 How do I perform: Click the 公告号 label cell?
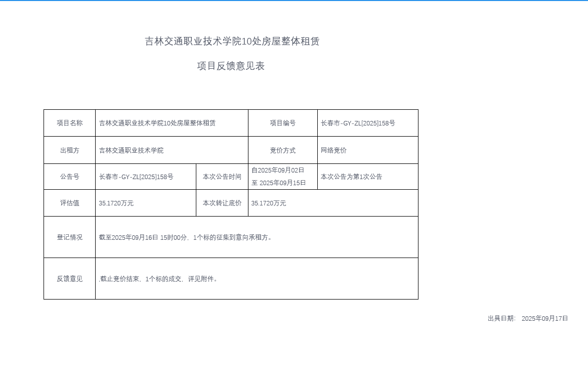(69, 177)
